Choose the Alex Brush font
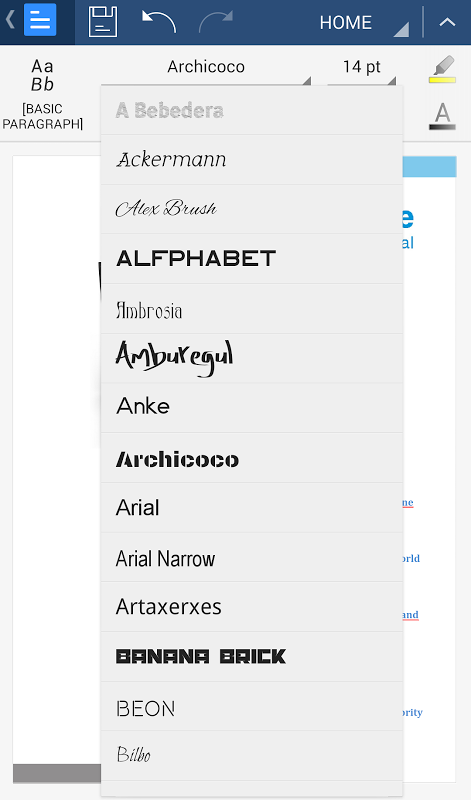Screen dimensions: 471x800 click(252, 209)
